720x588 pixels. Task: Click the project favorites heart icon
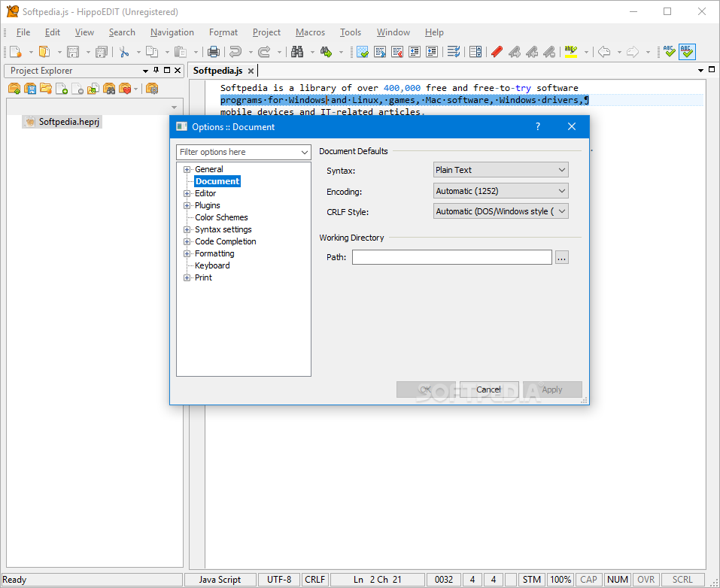pos(125,89)
